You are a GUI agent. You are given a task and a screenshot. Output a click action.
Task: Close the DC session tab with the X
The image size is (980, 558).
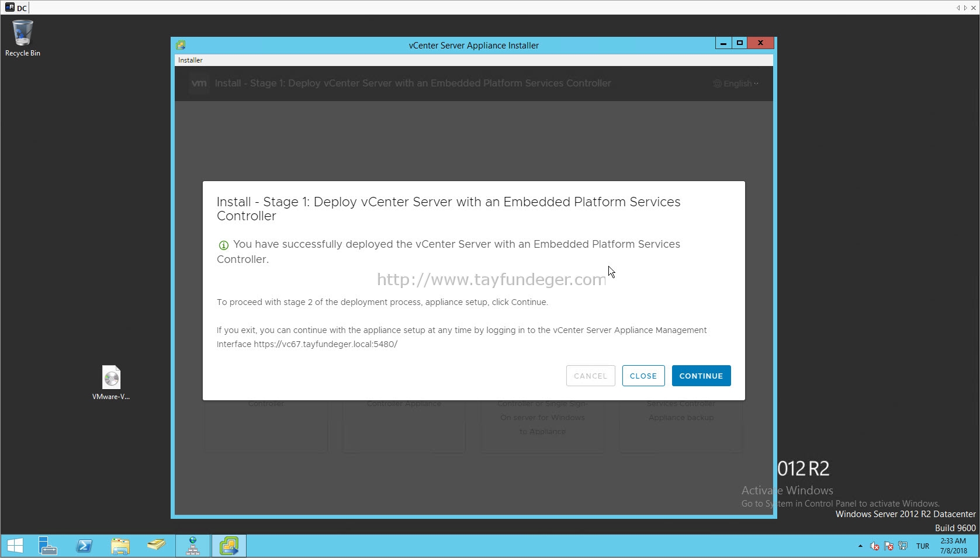[974, 8]
